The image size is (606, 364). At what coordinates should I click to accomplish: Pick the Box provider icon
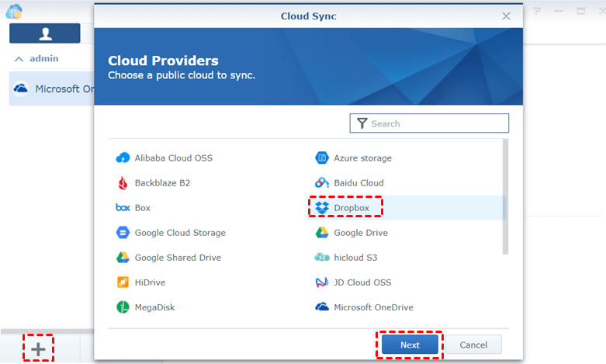click(x=123, y=208)
